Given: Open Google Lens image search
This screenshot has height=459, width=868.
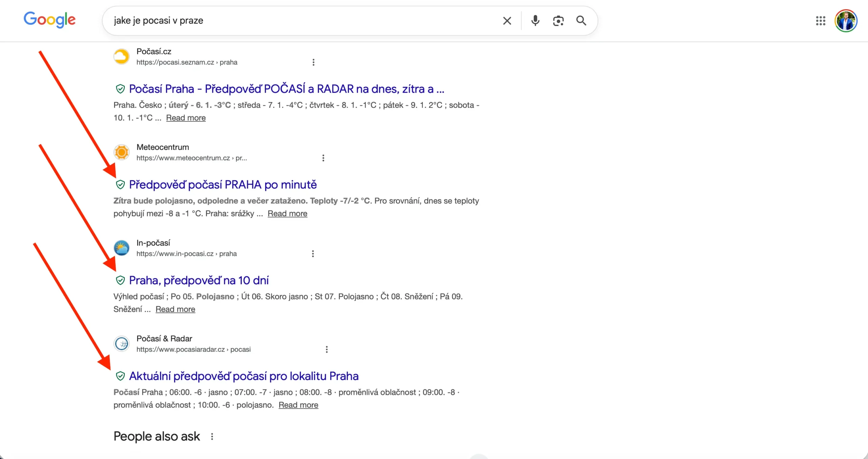Looking at the screenshot, I should click(558, 21).
